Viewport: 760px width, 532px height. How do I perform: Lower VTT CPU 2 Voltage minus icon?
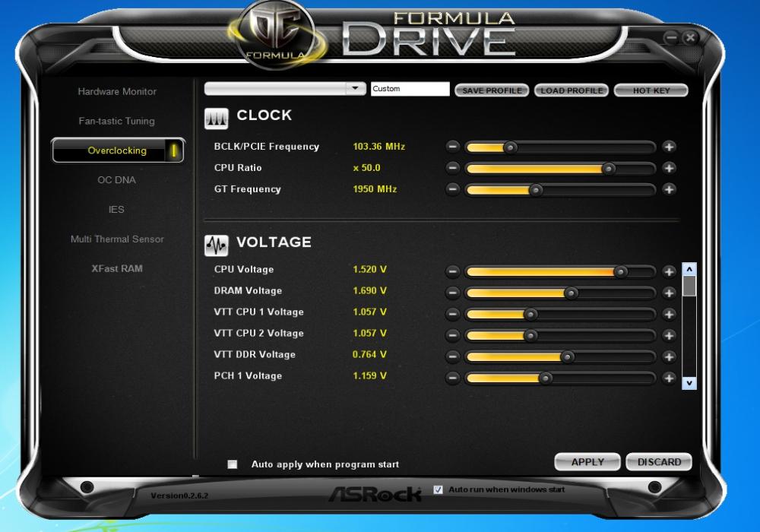[x=453, y=335]
